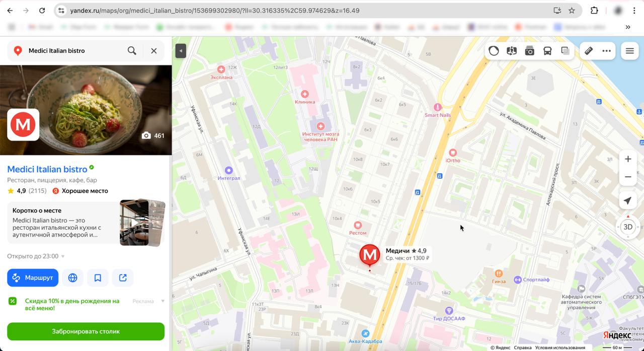
Task: Open reviews count (2115)
Action: (x=38, y=191)
